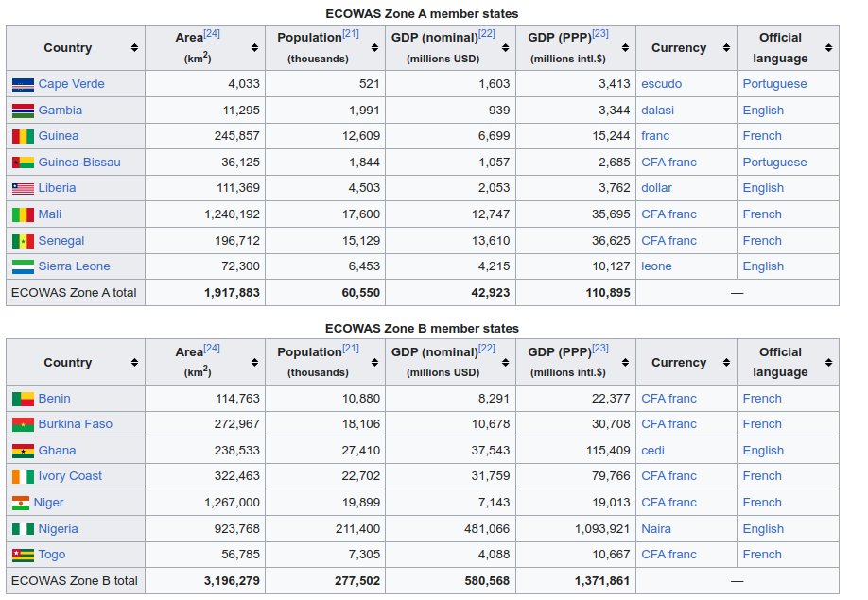Click the Senegal flag icon
Image resolution: width=868 pixels, height=600 pixels.
click(23, 241)
